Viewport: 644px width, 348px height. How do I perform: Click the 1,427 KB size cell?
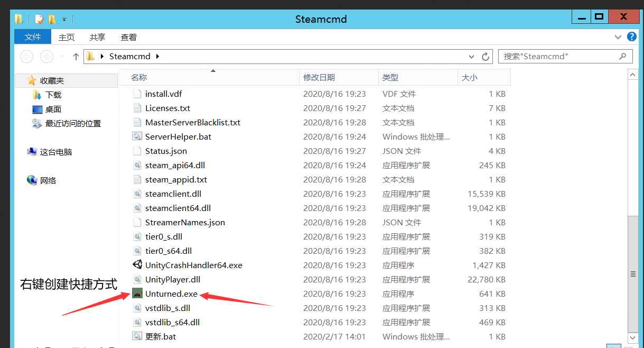coord(489,265)
